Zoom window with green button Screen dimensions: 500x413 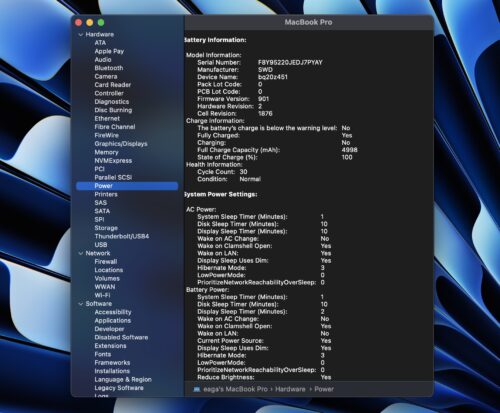tap(101, 22)
